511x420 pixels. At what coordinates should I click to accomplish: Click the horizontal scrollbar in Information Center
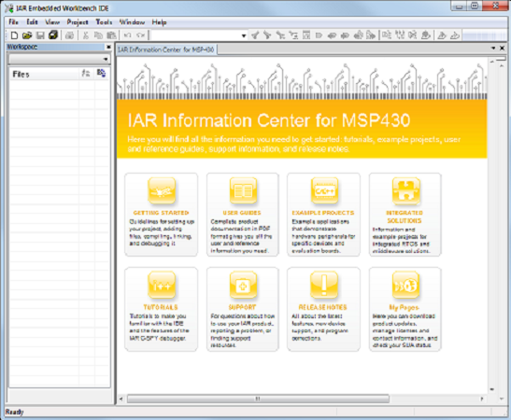(258, 399)
